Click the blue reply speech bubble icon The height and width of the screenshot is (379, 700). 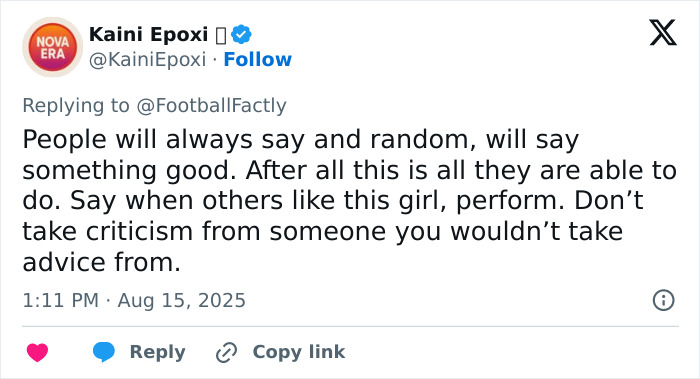[x=104, y=352]
